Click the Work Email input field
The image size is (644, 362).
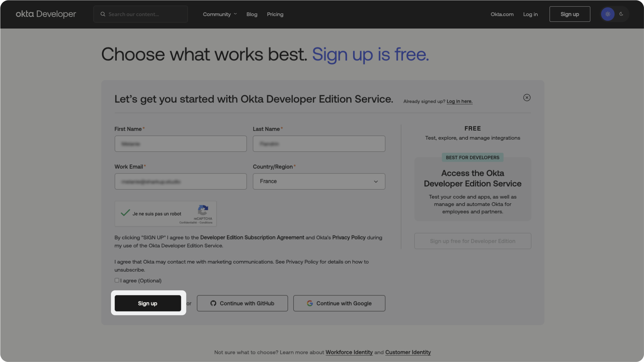click(180, 181)
